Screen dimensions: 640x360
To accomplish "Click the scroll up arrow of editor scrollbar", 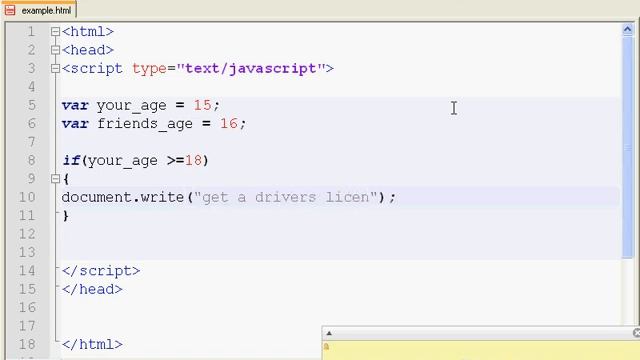I will (x=628, y=29).
